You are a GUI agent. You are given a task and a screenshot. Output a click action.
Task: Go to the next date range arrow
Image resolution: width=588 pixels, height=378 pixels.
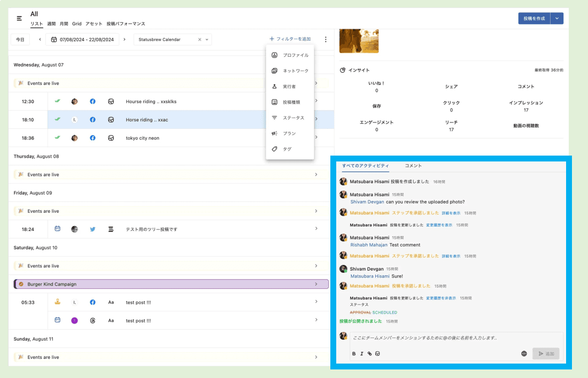pyautogui.click(x=125, y=40)
